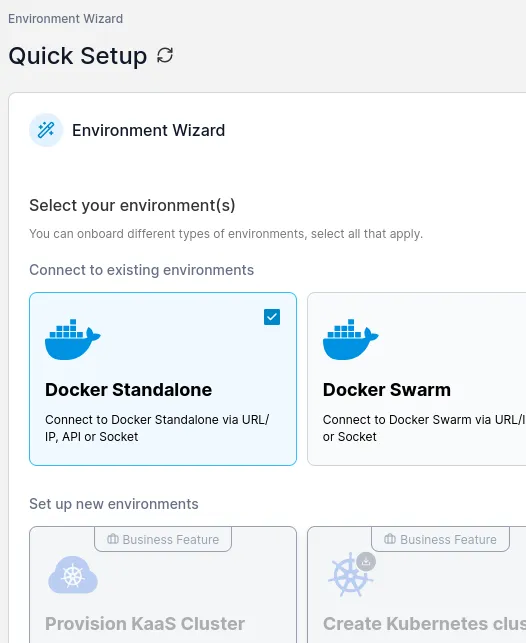
Task: Click the Docker Standalone whale logo
Action: click(73, 340)
